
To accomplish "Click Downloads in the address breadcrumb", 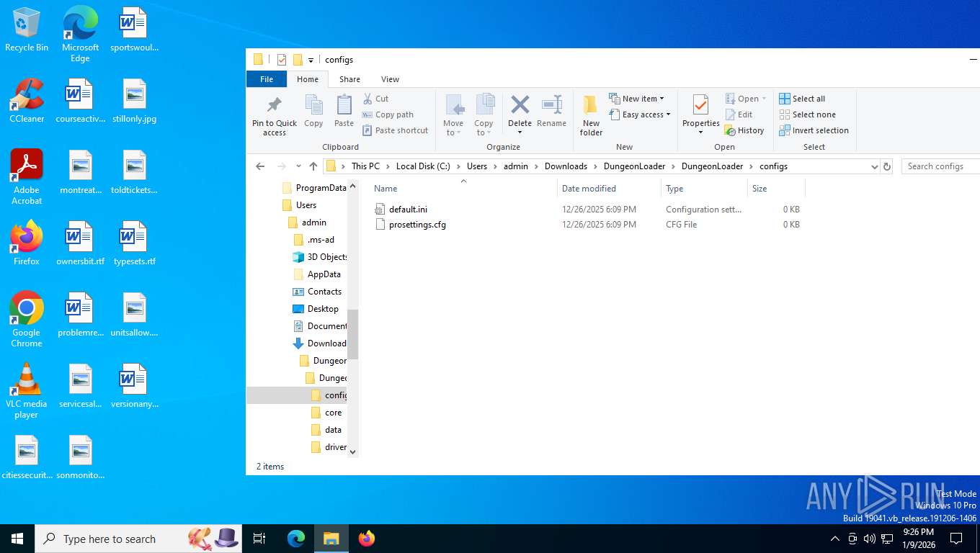I will (566, 166).
